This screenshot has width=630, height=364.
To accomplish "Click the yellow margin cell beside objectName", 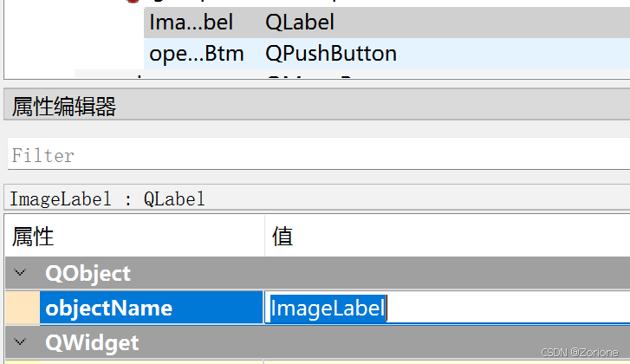I will coord(21,309).
